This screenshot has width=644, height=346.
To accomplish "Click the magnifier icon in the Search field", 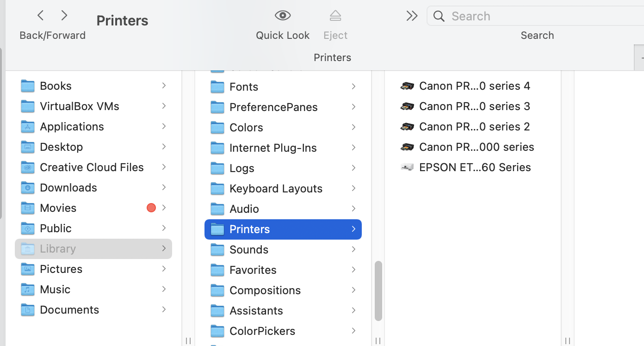I will 438,16.
